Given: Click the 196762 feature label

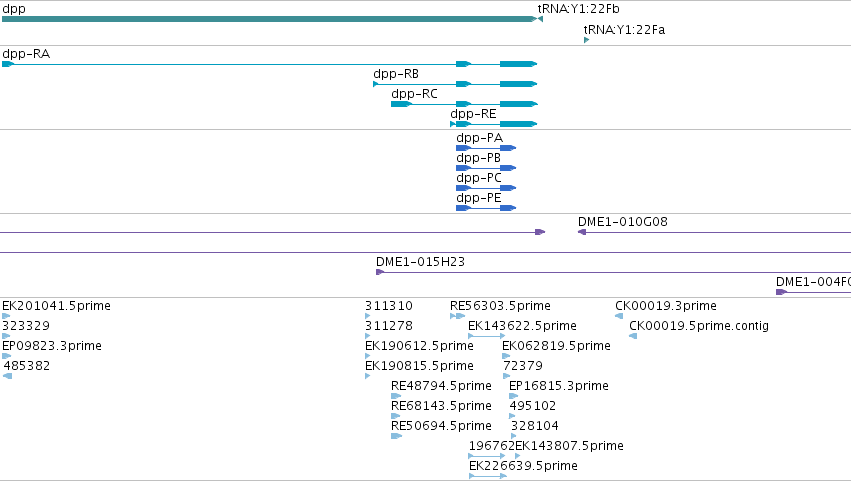Looking at the screenshot, I should tap(491, 446).
